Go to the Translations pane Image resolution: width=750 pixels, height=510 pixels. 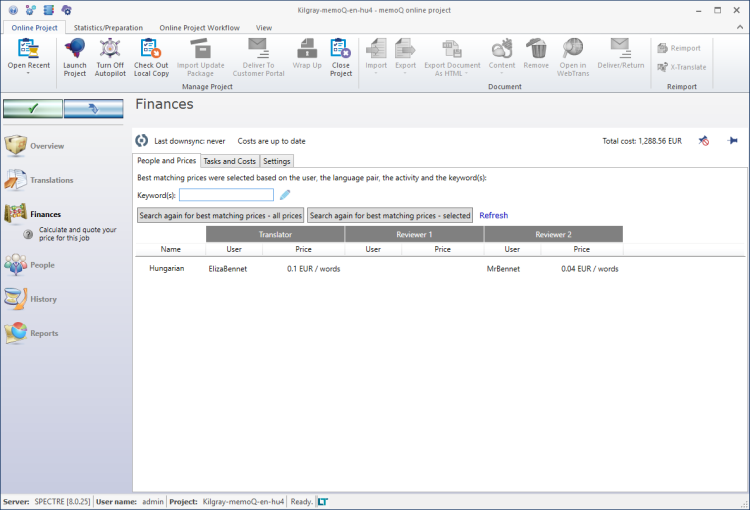tap(39, 180)
